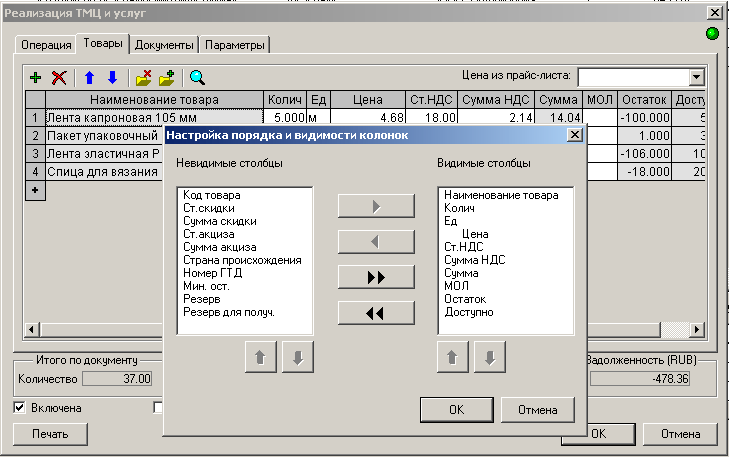The width and height of the screenshot is (729, 457).
Task: Click double right arrow move-all button
Action: (376, 278)
